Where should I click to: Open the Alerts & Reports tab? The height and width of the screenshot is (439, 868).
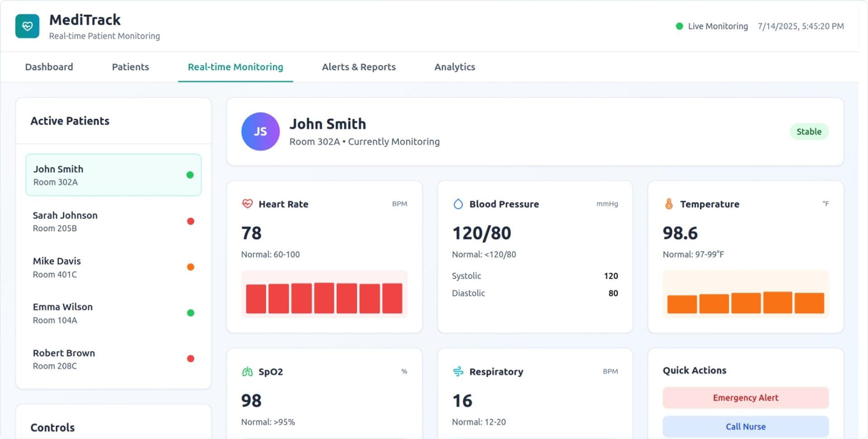pyautogui.click(x=359, y=67)
